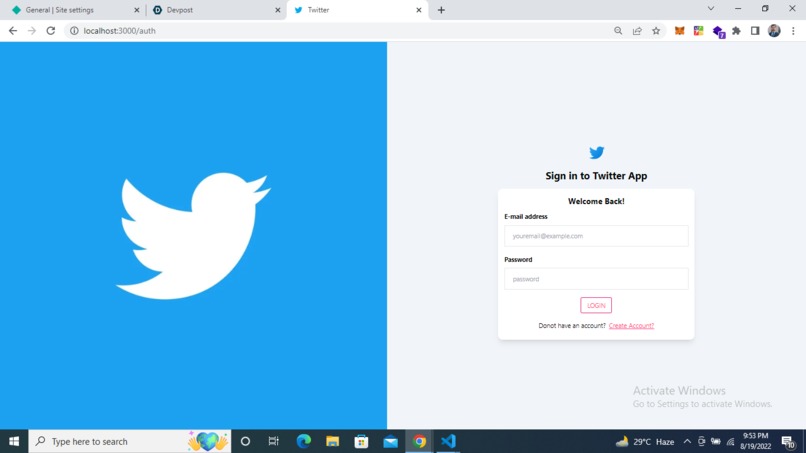Open the tab search chevron
This screenshot has height=453, width=806.
711,9
